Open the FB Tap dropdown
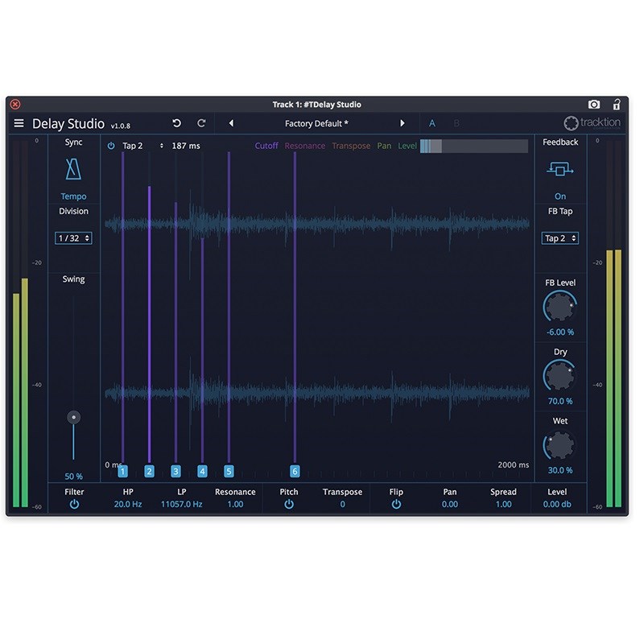Screen dimensions: 644x644 coord(559,238)
